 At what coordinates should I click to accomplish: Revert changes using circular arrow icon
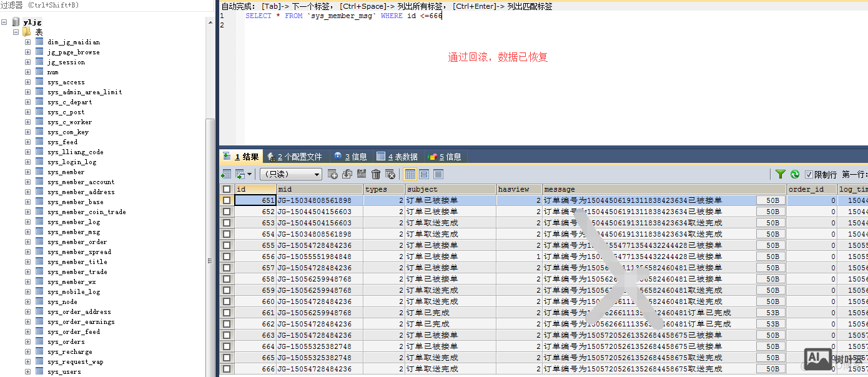(x=347, y=174)
